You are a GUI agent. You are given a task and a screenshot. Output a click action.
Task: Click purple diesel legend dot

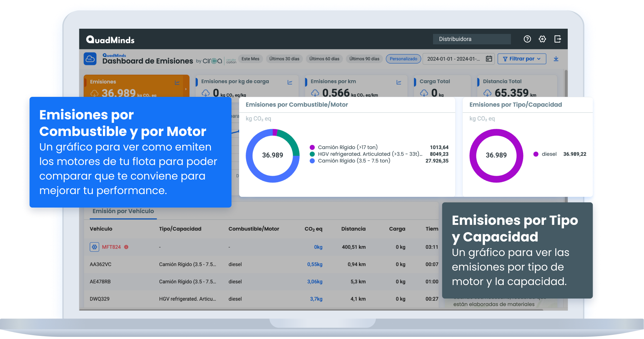(536, 154)
